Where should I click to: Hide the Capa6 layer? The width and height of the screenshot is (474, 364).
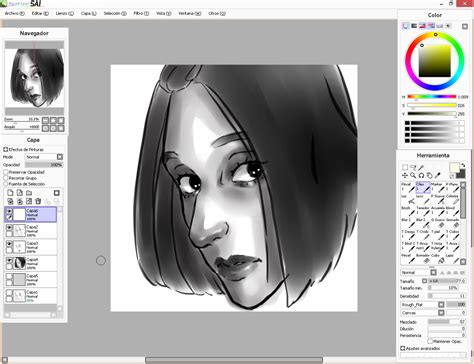pos(9,211)
